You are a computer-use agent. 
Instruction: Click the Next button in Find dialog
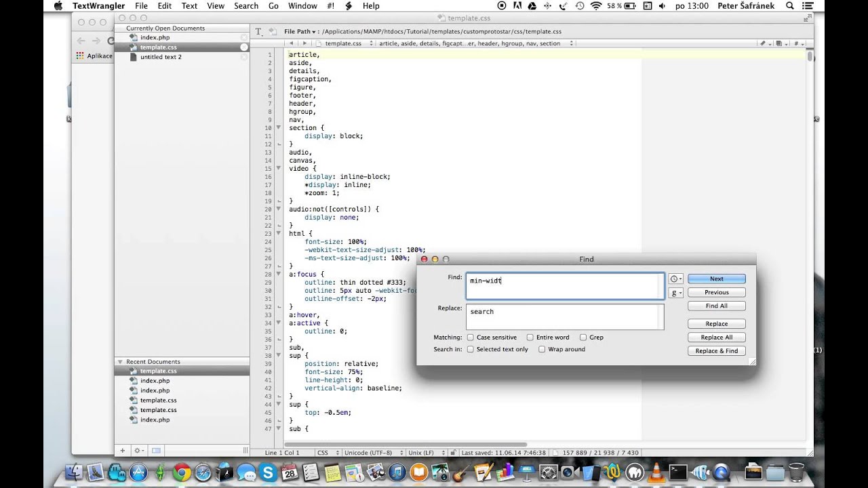click(x=716, y=279)
